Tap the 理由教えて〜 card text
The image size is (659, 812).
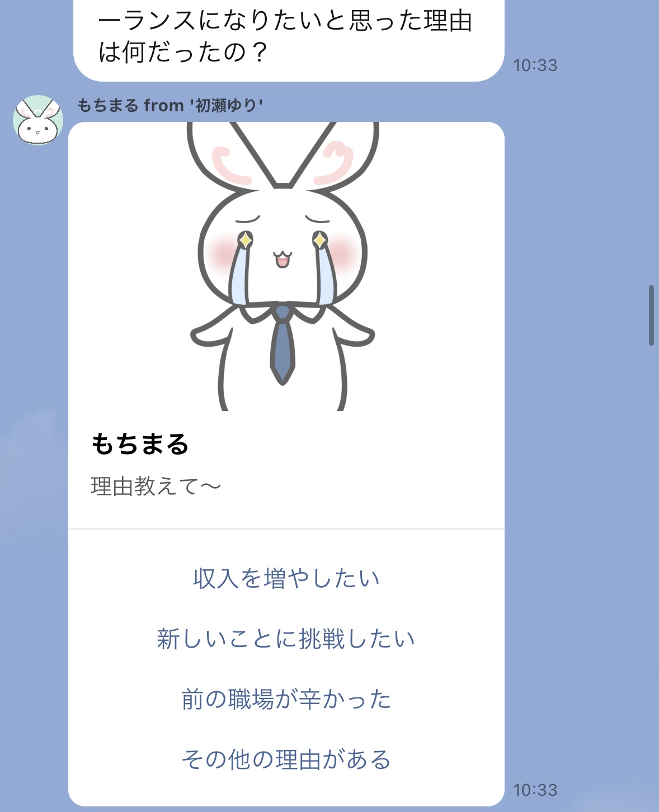(156, 487)
